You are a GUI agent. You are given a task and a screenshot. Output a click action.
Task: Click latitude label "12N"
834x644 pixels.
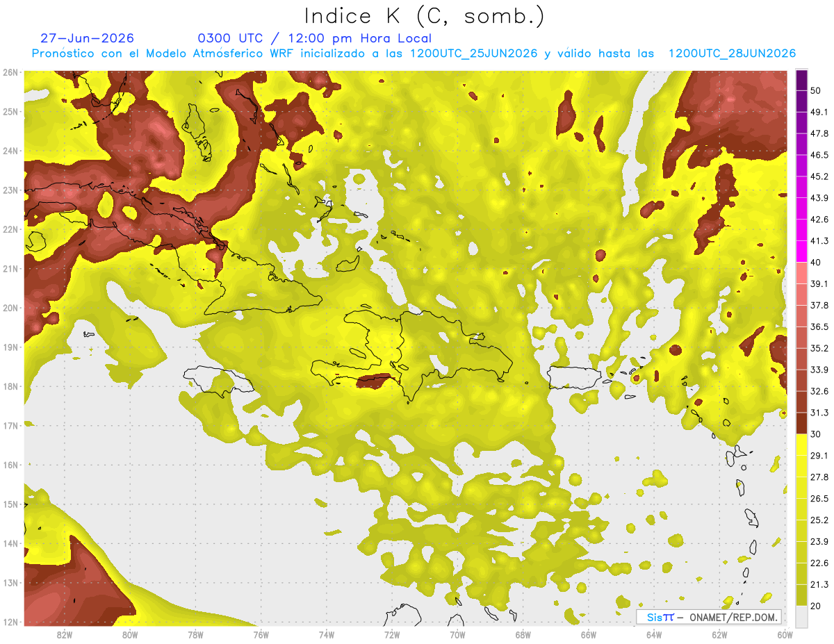click(x=10, y=622)
